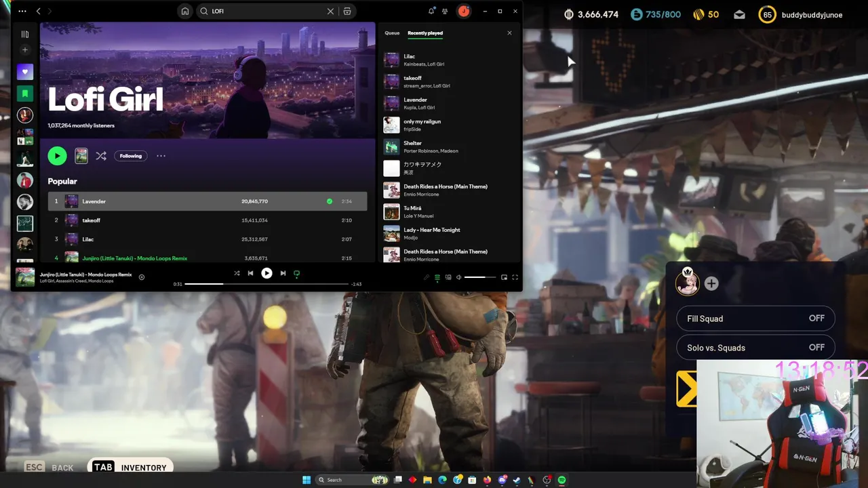Screen dimensions: 868x488
Task: Open Steam from taskbar
Action: [x=517, y=480]
